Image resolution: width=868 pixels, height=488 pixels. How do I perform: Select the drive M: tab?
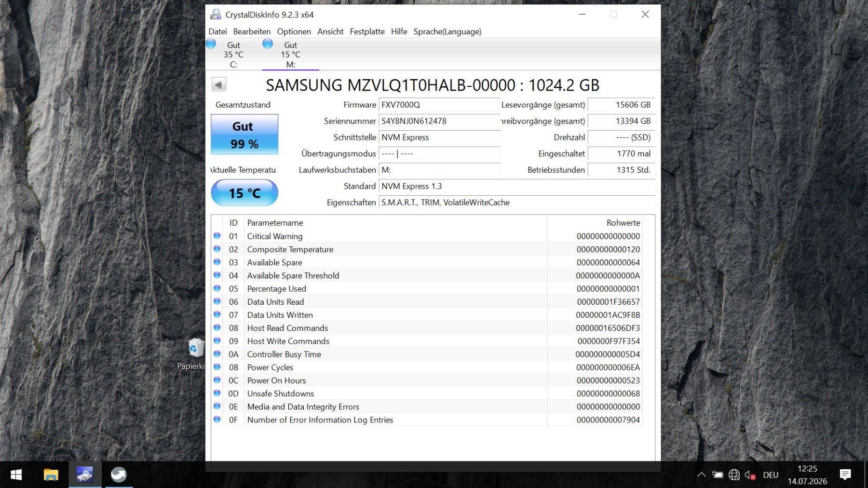[290, 54]
